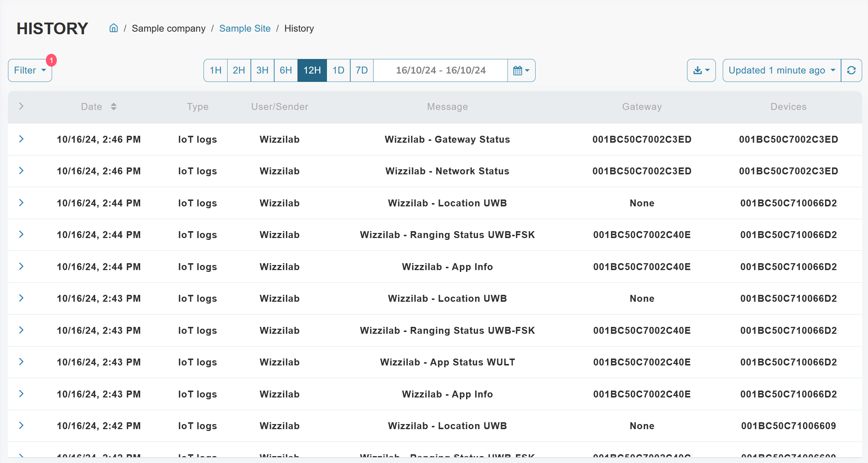Click the date range field 16/10/24 - 16/10/24
Screen dimensions: 868x463
[x=441, y=70]
